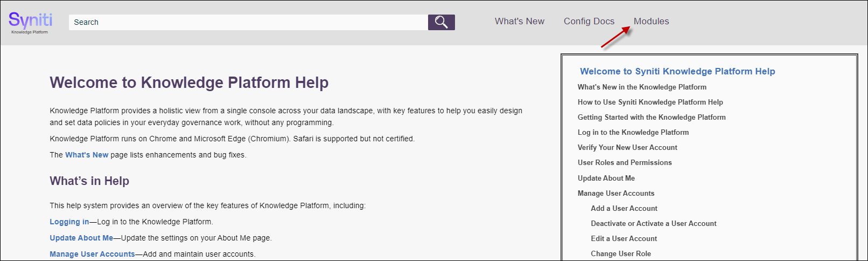Focus the Search input field
The height and width of the screenshot is (261, 868).
pos(248,22)
